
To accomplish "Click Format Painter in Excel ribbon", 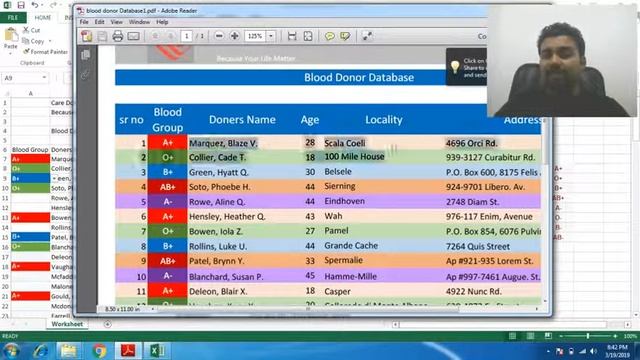I will tap(45, 52).
